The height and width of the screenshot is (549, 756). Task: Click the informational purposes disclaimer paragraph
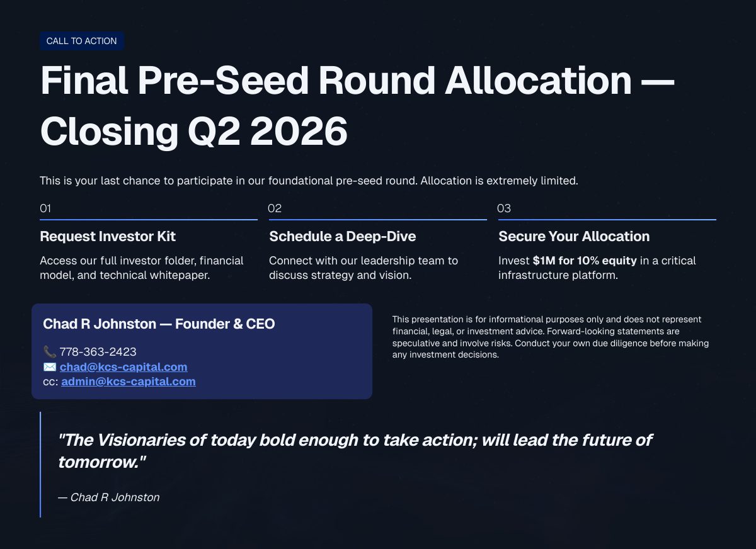(551, 337)
